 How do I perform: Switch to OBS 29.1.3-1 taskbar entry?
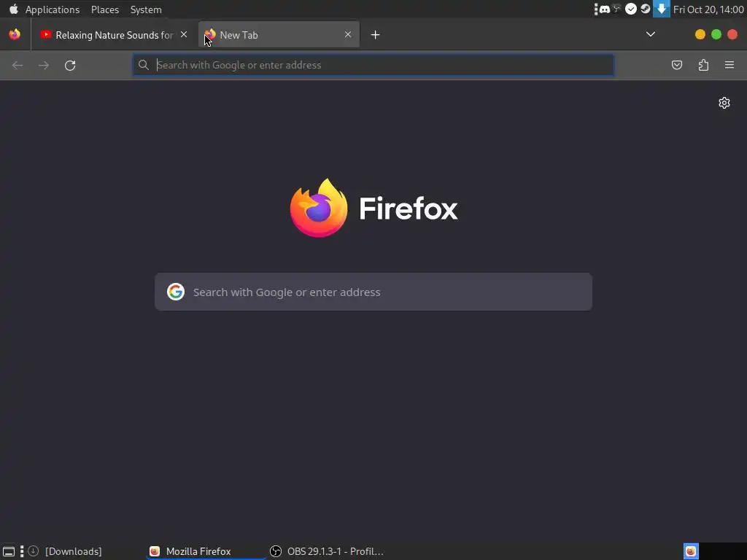click(x=327, y=551)
